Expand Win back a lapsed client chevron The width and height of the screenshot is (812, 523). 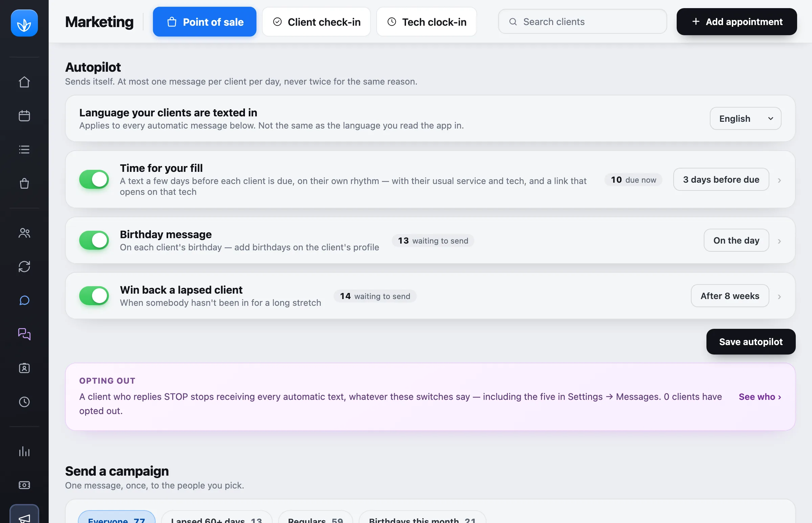point(780,297)
